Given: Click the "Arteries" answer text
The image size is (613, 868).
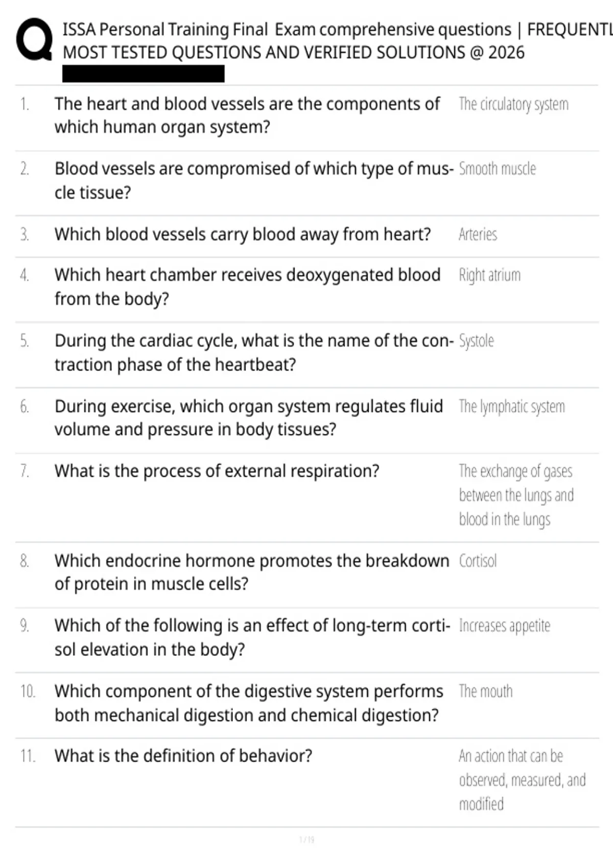Looking at the screenshot, I should (478, 234).
